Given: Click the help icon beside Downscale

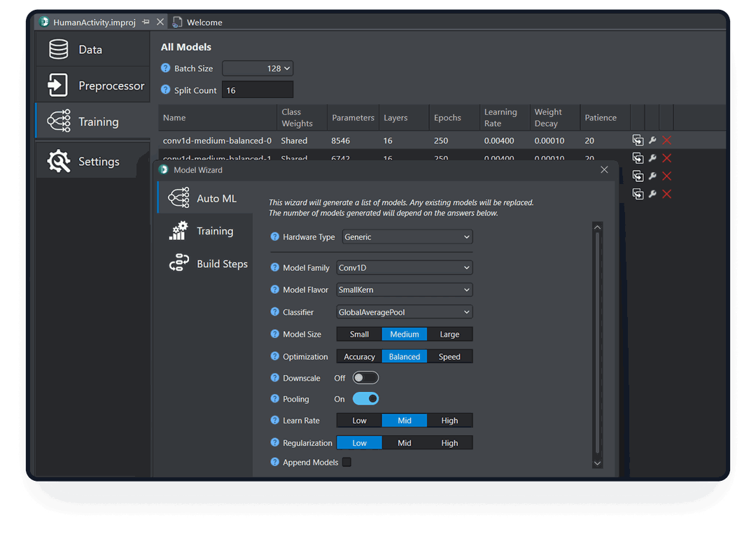Looking at the screenshot, I should point(275,378).
